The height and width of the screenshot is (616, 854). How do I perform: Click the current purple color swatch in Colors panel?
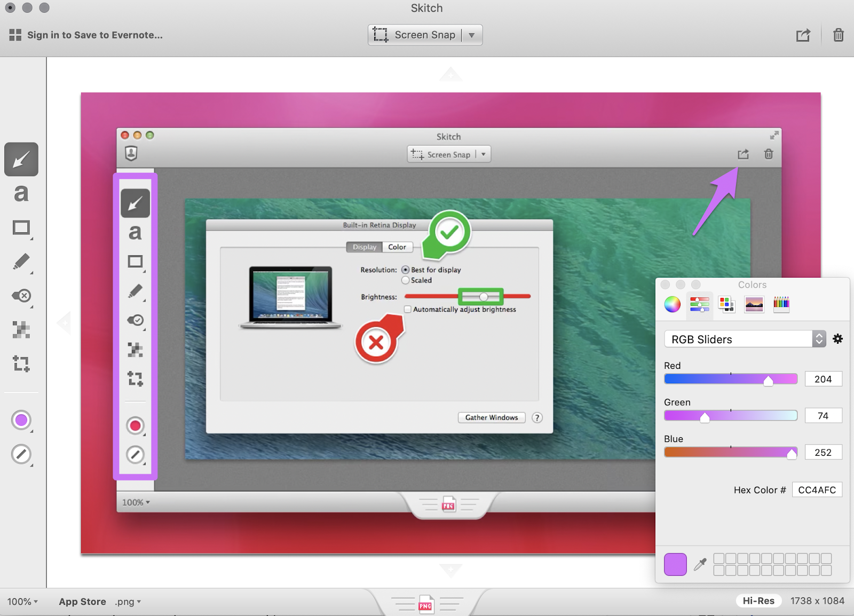675,565
